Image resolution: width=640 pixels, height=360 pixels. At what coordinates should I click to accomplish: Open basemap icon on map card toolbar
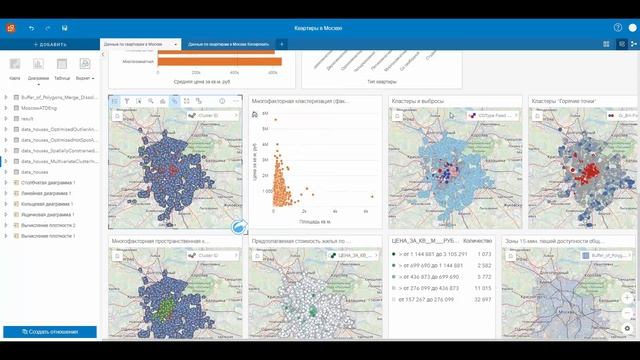[162, 101]
